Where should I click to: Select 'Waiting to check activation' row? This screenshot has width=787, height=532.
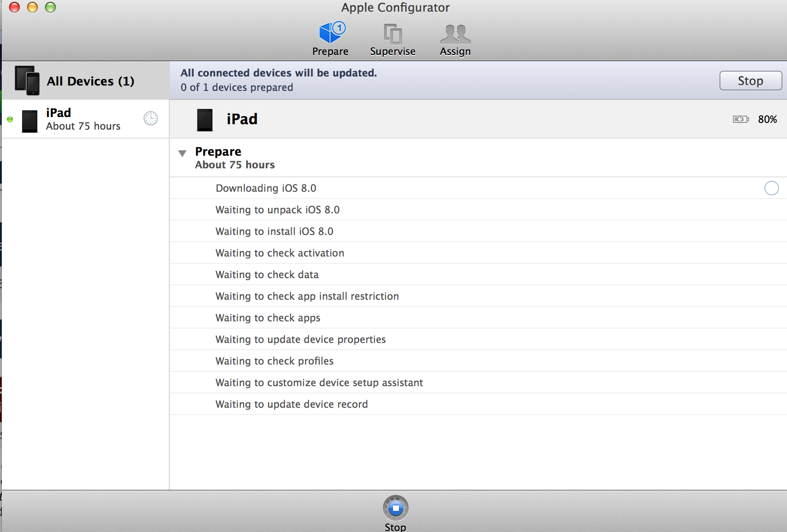click(x=478, y=253)
